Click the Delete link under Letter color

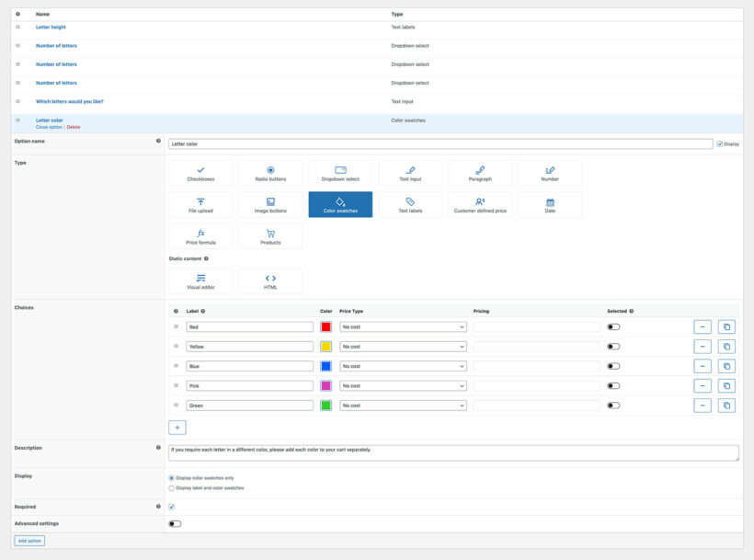[x=73, y=127]
